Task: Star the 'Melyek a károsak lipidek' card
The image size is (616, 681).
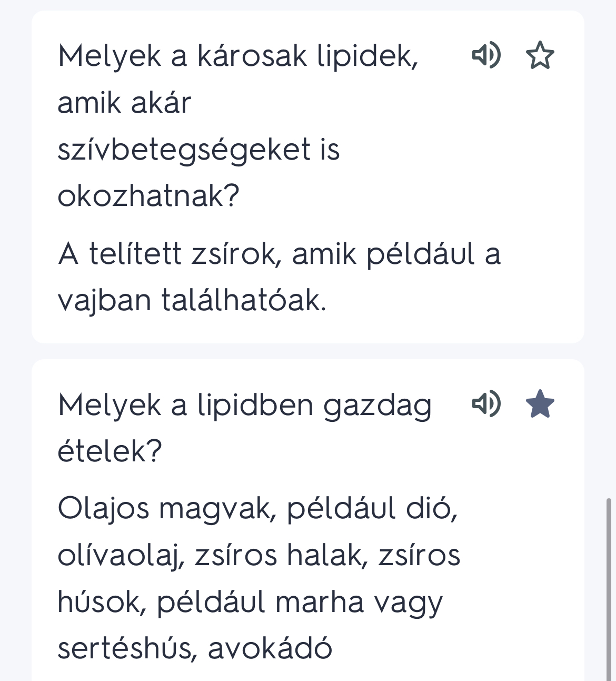Action: tap(540, 55)
